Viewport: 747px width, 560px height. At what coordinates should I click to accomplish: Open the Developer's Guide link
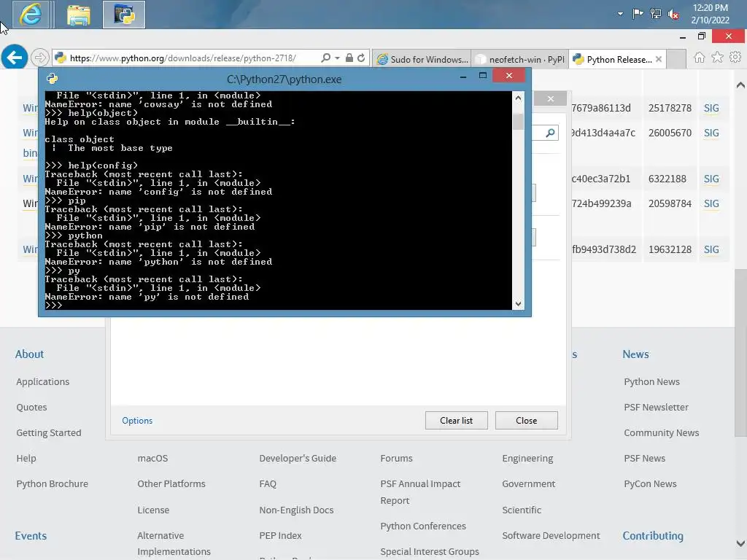tap(298, 458)
